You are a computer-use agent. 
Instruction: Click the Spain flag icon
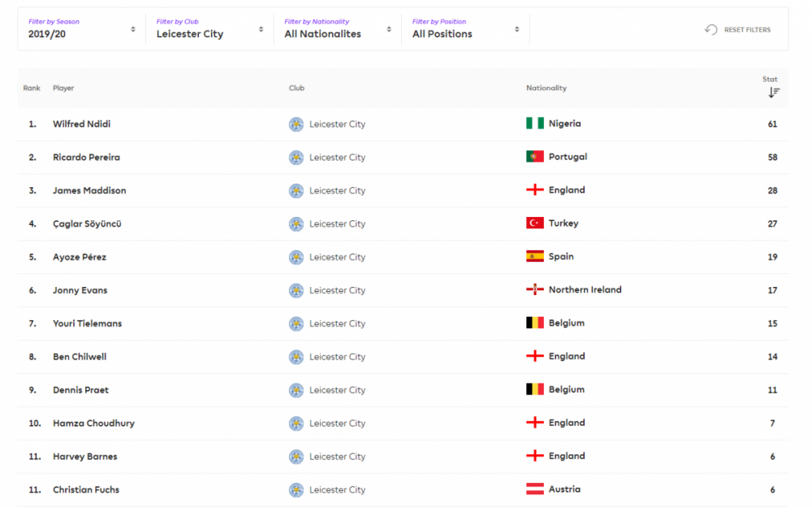tap(535, 256)
